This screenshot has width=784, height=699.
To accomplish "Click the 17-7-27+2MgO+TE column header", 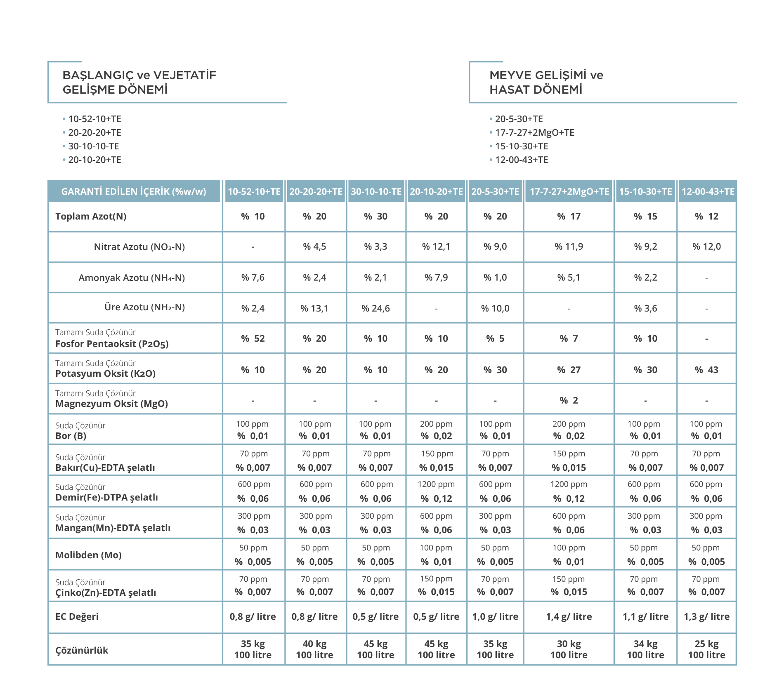I will pyautogui.click(x=569, y=191).
